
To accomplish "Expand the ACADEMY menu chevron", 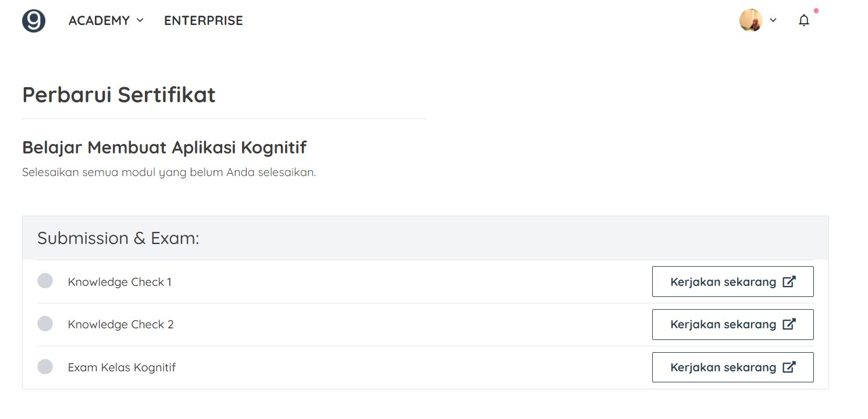I will (140, 20).
